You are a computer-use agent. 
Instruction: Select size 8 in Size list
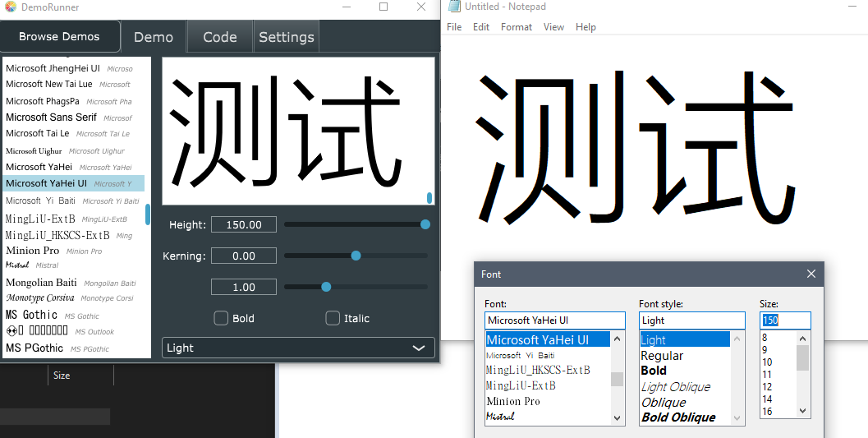(778, 337)
